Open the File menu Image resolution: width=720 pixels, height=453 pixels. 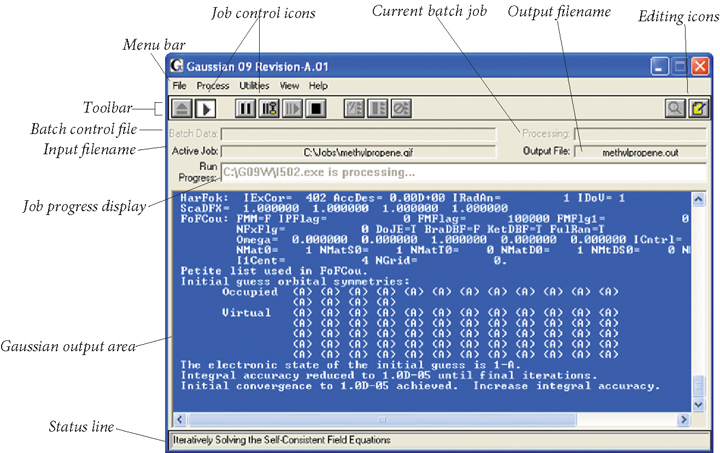179,86
